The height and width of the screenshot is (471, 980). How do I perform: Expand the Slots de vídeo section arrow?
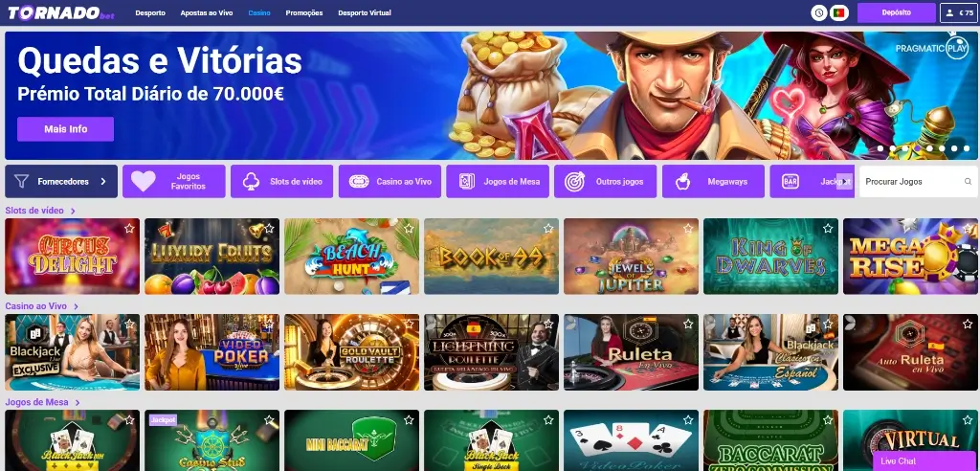(73, 212)
